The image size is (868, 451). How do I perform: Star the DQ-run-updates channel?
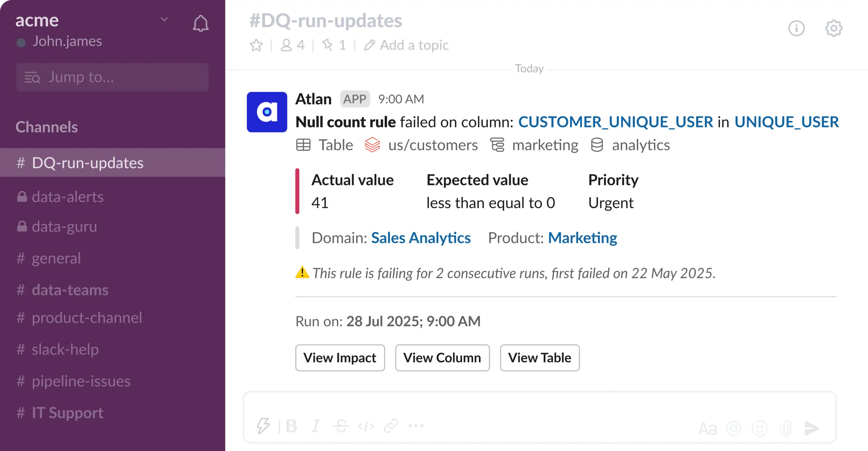[x=256, y=45]
